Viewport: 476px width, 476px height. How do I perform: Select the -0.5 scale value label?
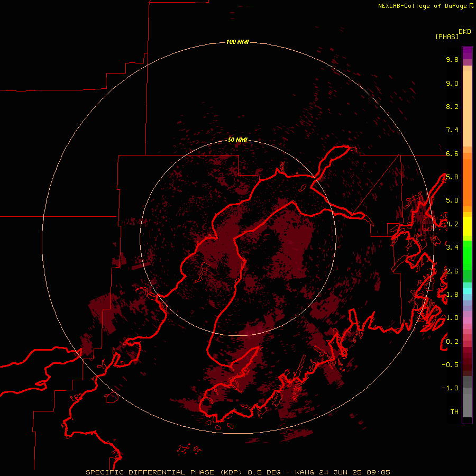pos(450,365)
